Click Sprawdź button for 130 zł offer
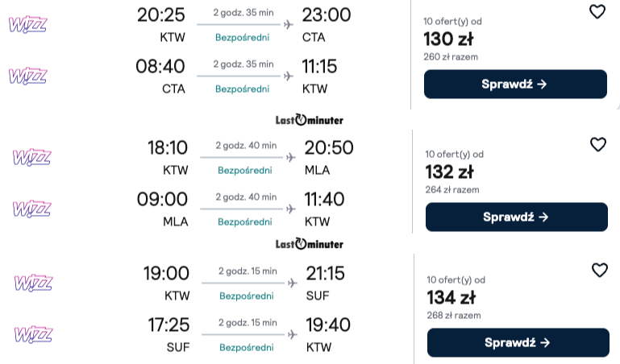620x364 pixels. pos(515,84)
